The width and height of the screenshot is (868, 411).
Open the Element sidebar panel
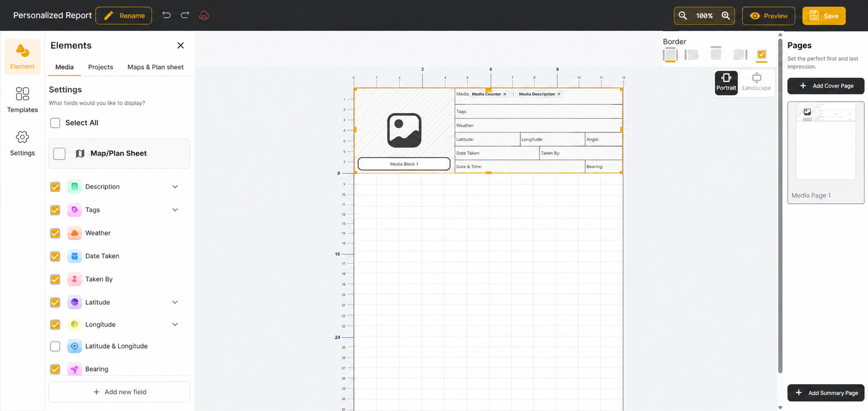pos(22,57)
